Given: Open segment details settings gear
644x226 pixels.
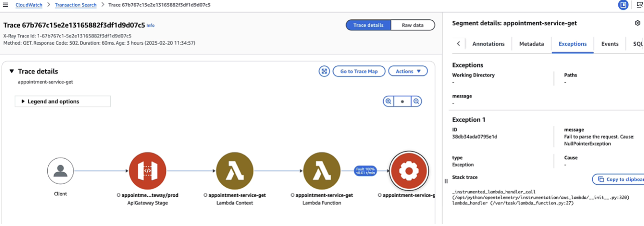Looking at the screenshot, I should 637,23.
